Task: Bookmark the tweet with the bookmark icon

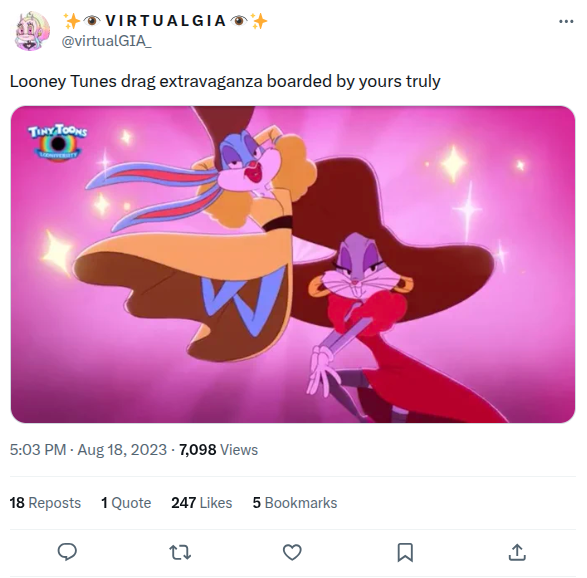Action: (405, 552)
